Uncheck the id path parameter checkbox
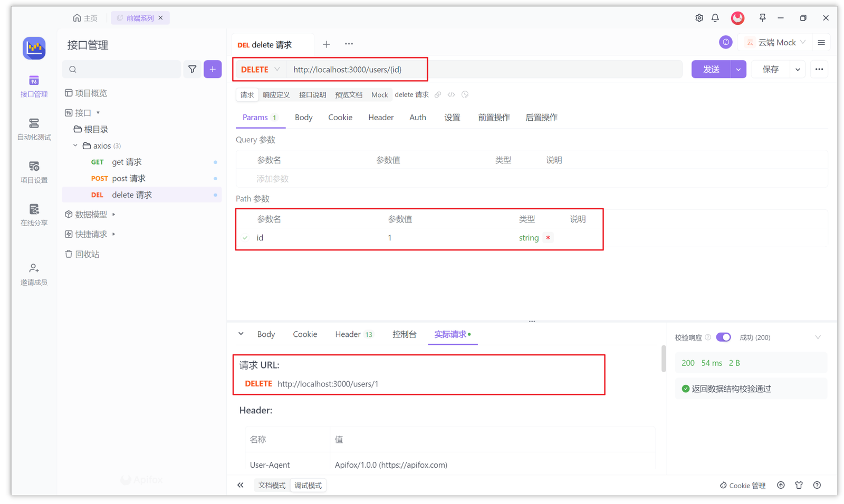Image resolution: width=844 pixels, height=504 pixels. 245,238
